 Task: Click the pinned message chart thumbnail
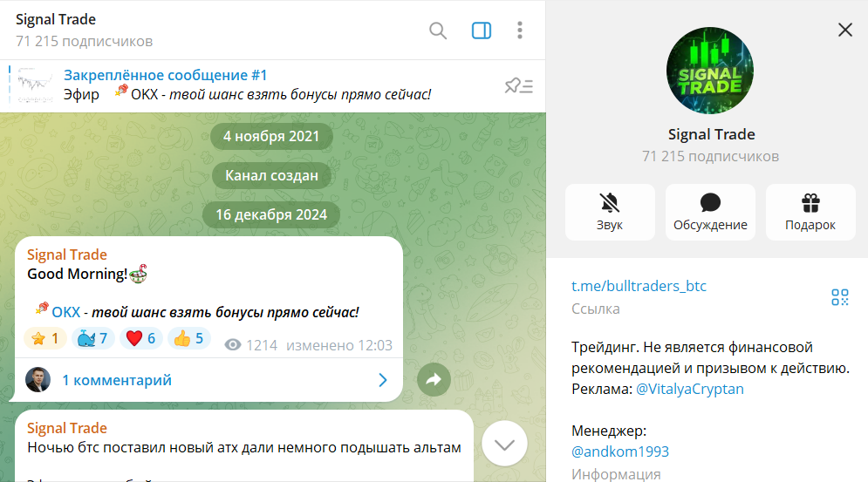click(x=35, y=85)
